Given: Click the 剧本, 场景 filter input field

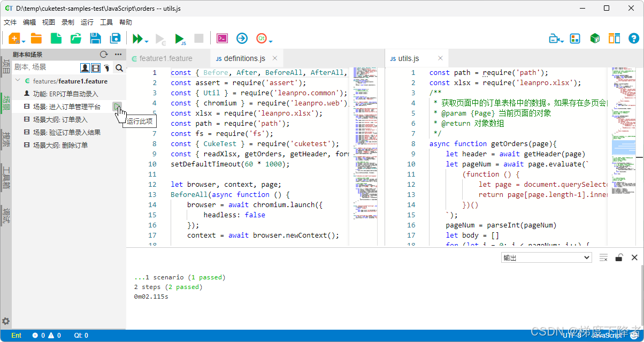Looking at the screenshot, I should [46, 67].
